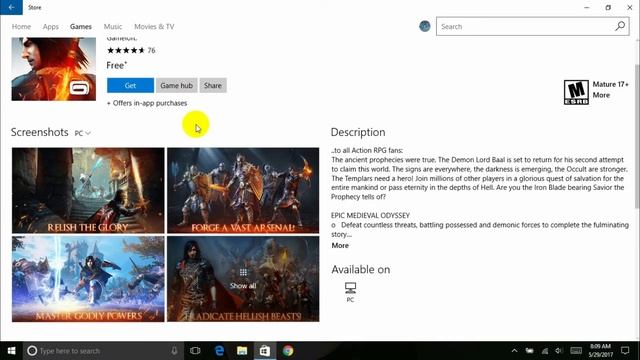Click the game's cover art icon
Screen dimensions: 640x360
point(53,69)
